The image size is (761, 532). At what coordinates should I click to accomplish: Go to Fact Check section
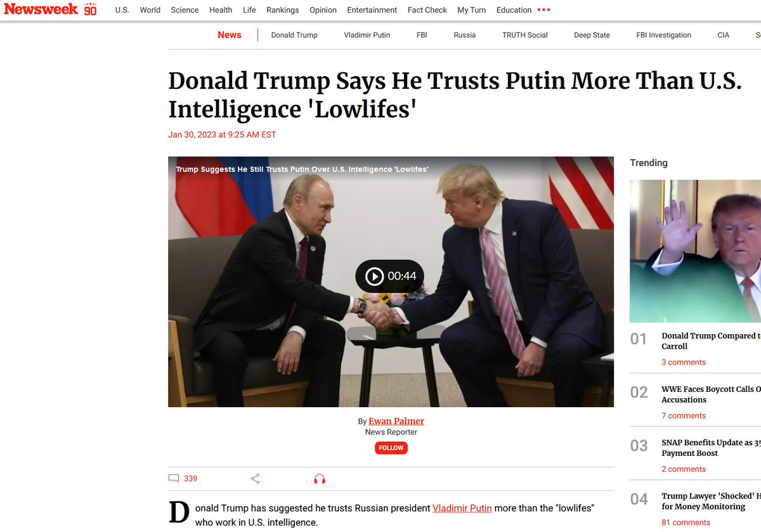pyautogui.click(x=427, y=10)
